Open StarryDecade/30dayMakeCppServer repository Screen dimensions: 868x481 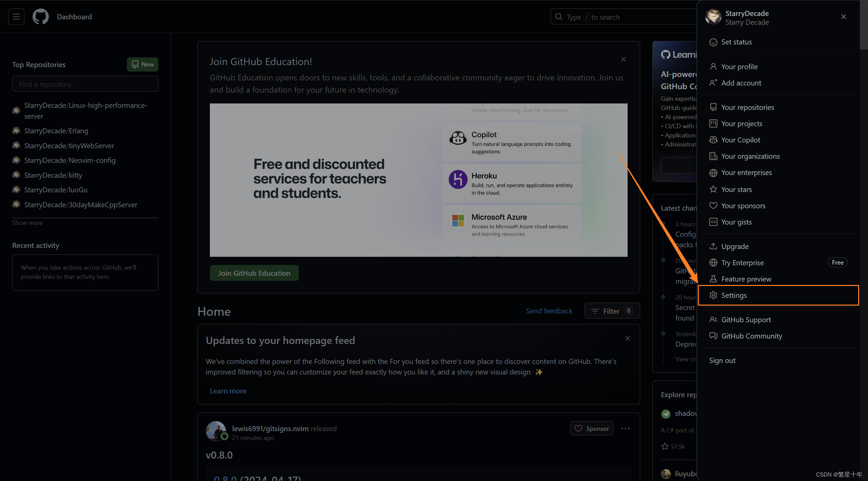[81, 205]
